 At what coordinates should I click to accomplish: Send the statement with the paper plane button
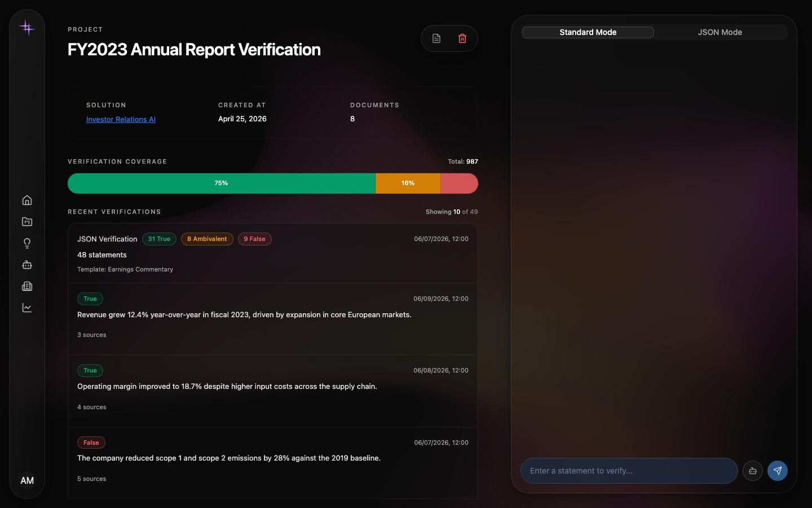[x=778, y=471]
